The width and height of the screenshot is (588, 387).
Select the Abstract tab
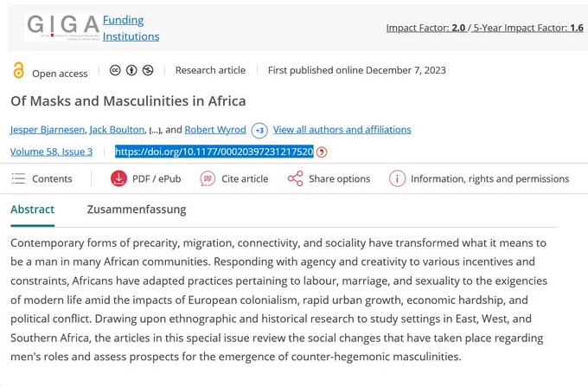[x=33, y=210]
